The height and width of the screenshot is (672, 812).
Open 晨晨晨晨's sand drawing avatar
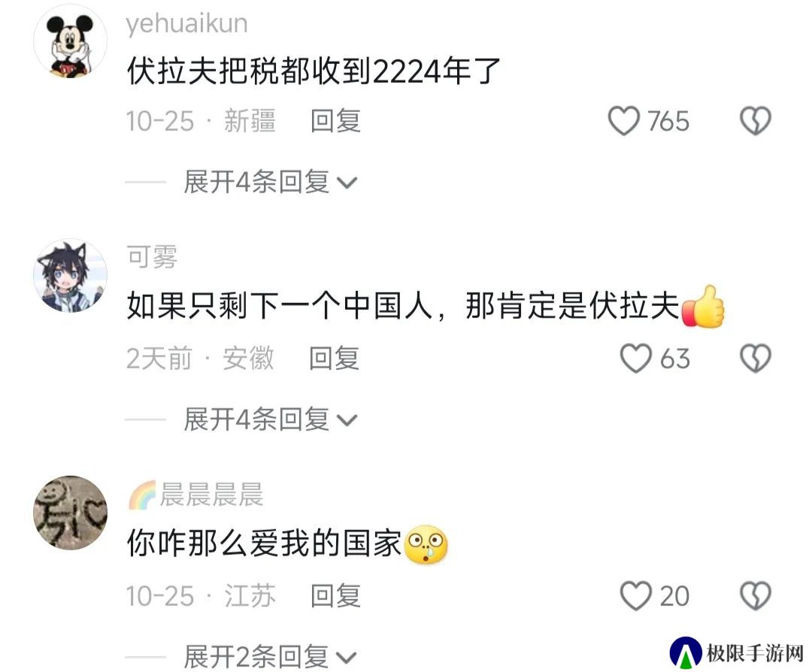click(71, 513)
